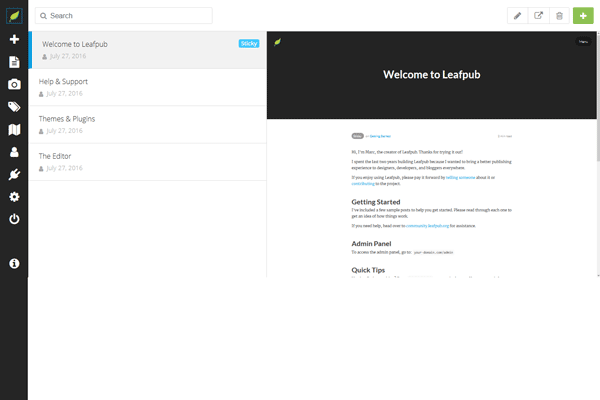
Task: Open the Tags icon in sidebar
Action: click(14, 107)
